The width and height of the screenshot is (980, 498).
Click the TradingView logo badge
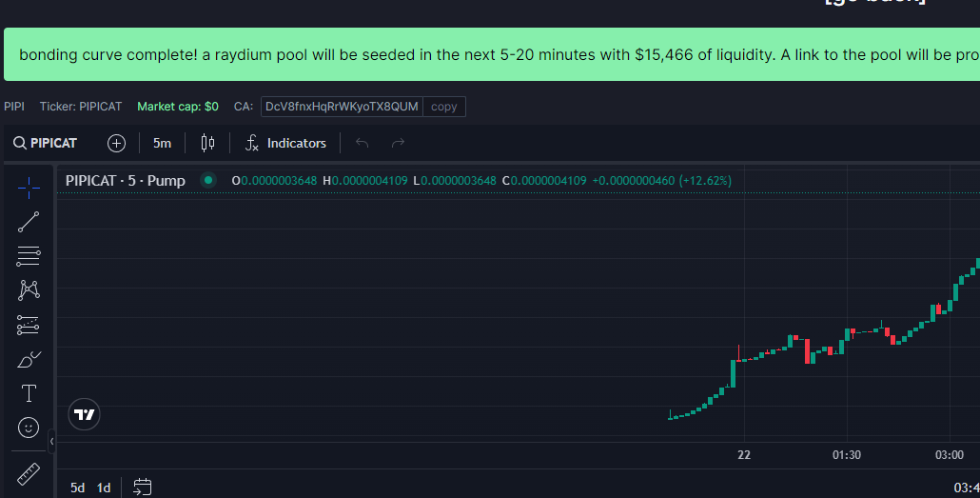tap(85, 414)
